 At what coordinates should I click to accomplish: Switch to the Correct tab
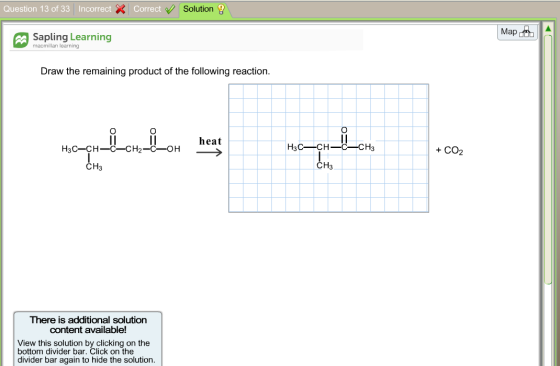(154, 9)
